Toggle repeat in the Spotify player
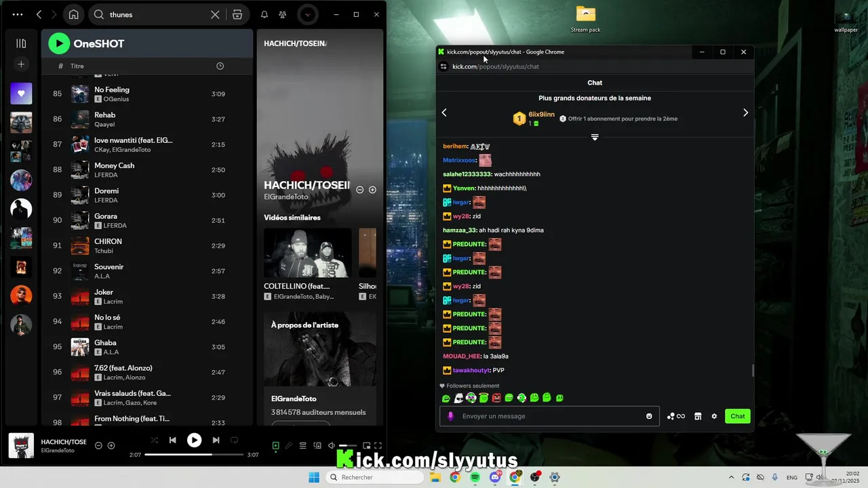The width and height of the screenshot is (868, 488). 235,440
